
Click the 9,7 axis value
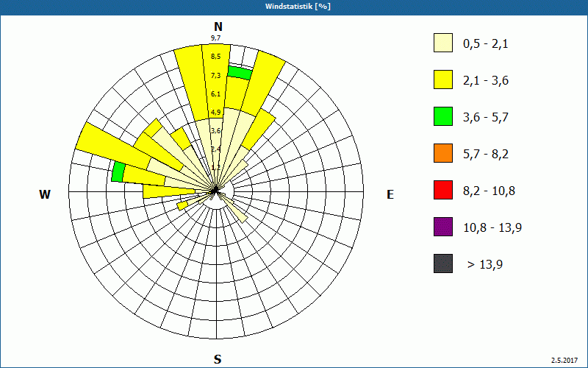pos(215,38)
